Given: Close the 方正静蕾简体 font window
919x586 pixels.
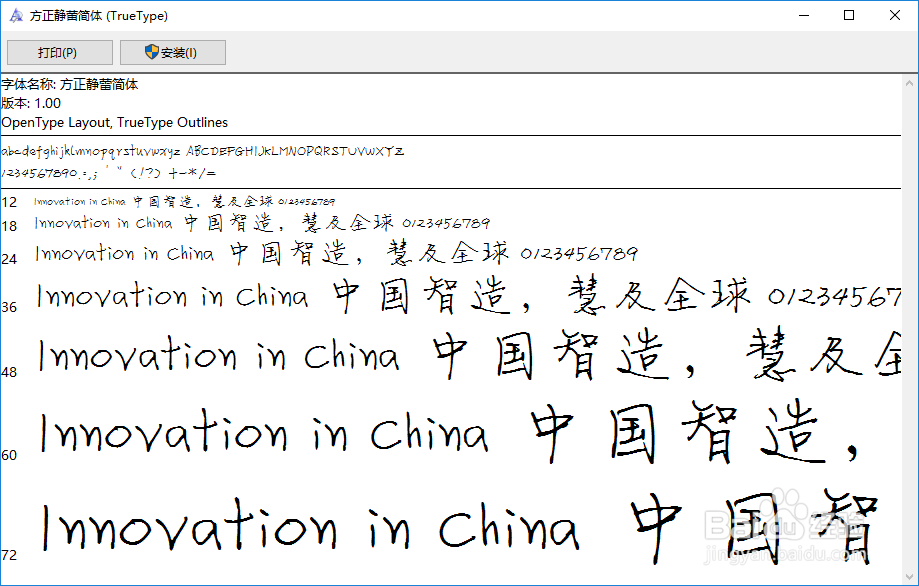Looking at the screenshot, I should [894, 15].
